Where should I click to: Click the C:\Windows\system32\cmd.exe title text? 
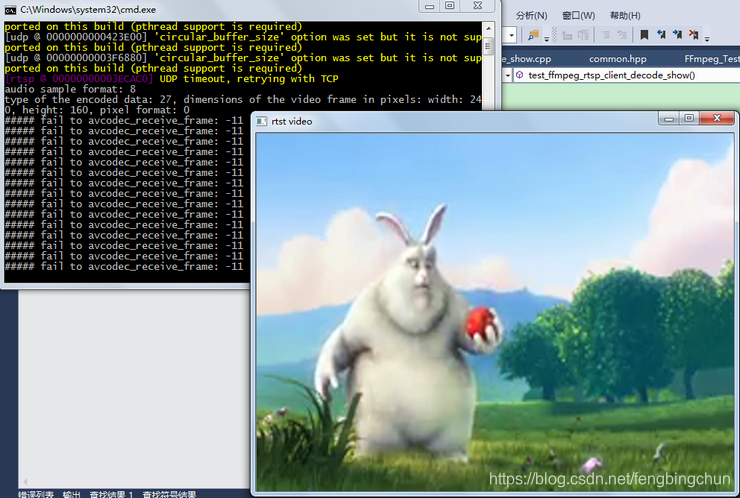tap(88, 10)
